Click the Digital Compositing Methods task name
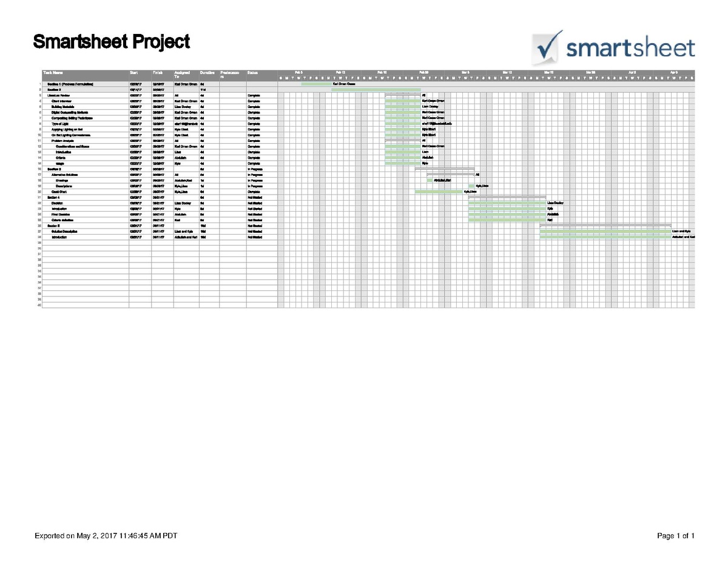This screenshot has width=728, height=562. point(70,112)
